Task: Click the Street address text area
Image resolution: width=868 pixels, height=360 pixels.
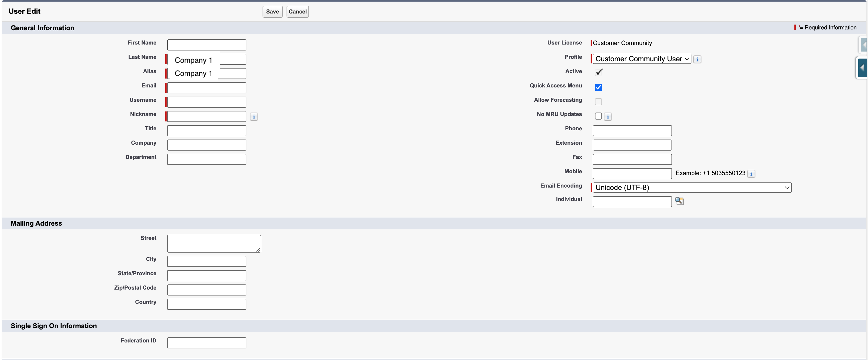Action: [213, 243]
